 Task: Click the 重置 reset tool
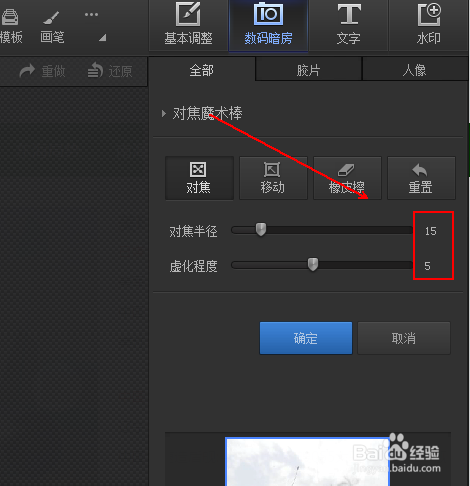click(421, 178)
